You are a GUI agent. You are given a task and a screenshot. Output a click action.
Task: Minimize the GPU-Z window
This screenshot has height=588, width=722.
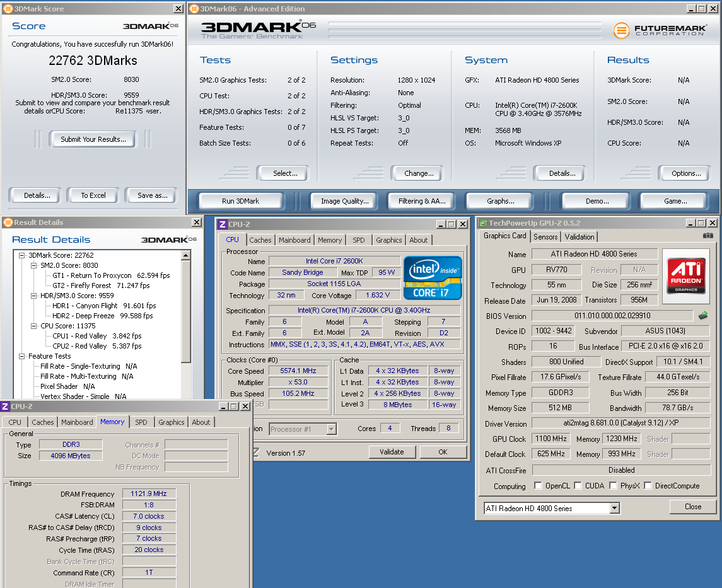pos(690,222)
